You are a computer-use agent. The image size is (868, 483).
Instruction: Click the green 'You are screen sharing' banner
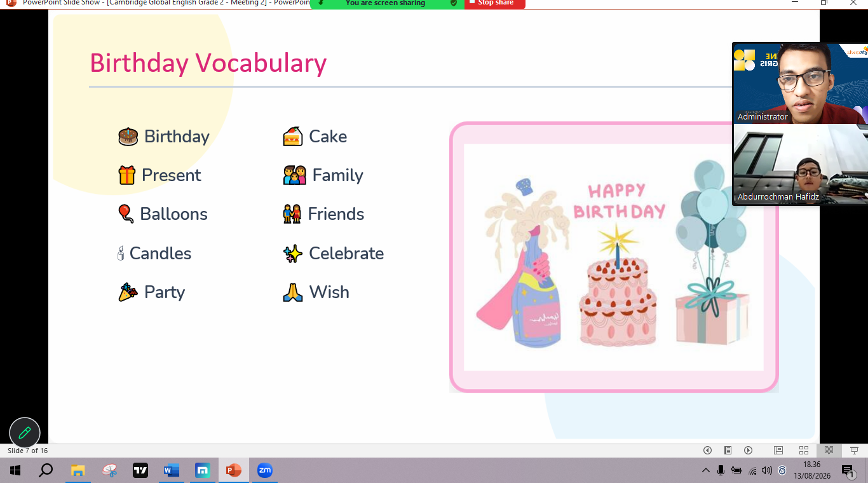386,3
